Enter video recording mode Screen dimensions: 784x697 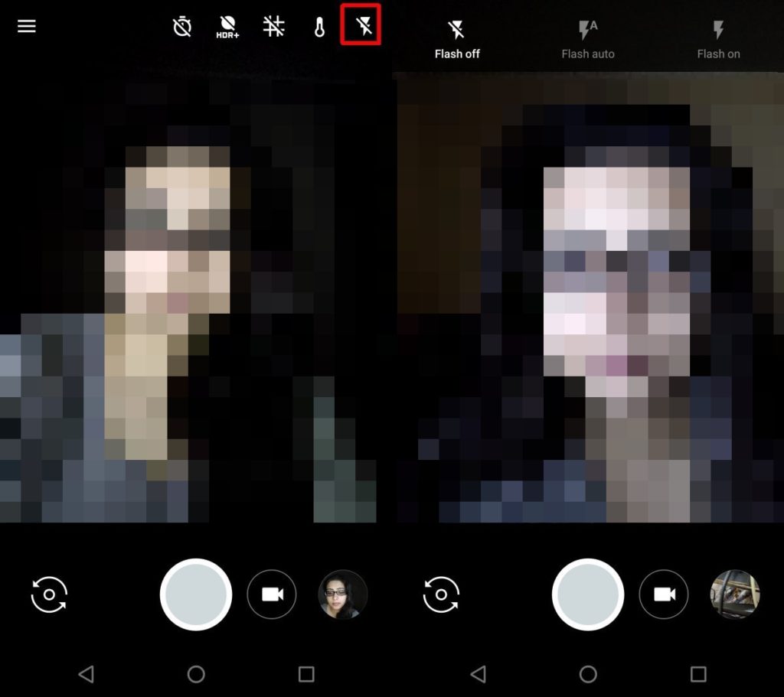point(272,594)
